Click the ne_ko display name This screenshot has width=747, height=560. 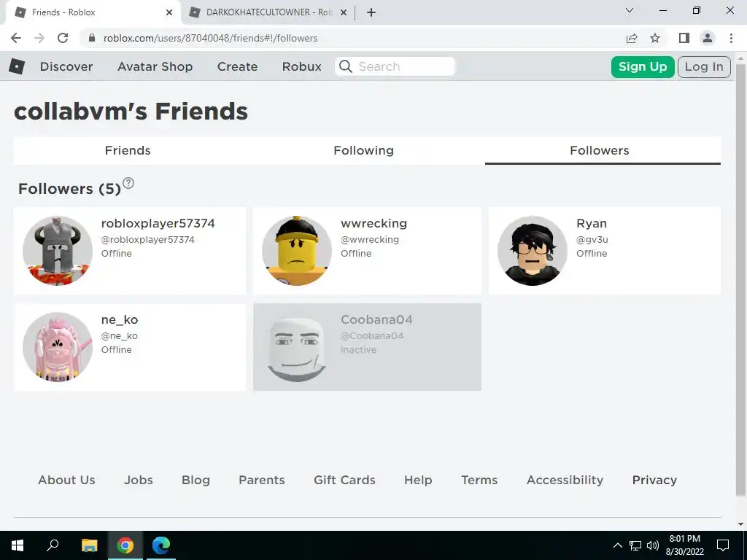coord(120,319)
